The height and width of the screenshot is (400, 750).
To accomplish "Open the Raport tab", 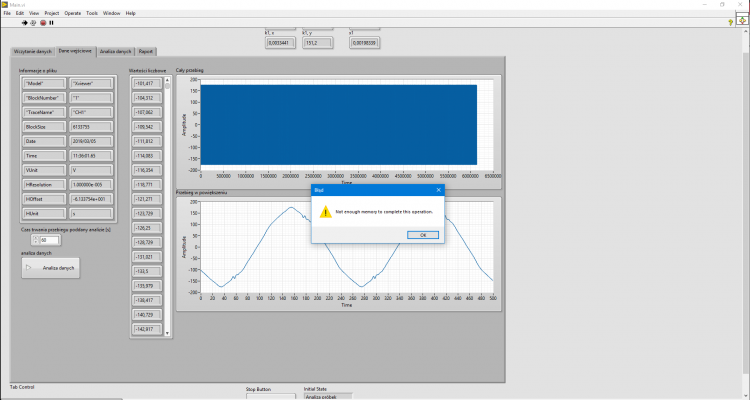I will click(x=146, y=51).
